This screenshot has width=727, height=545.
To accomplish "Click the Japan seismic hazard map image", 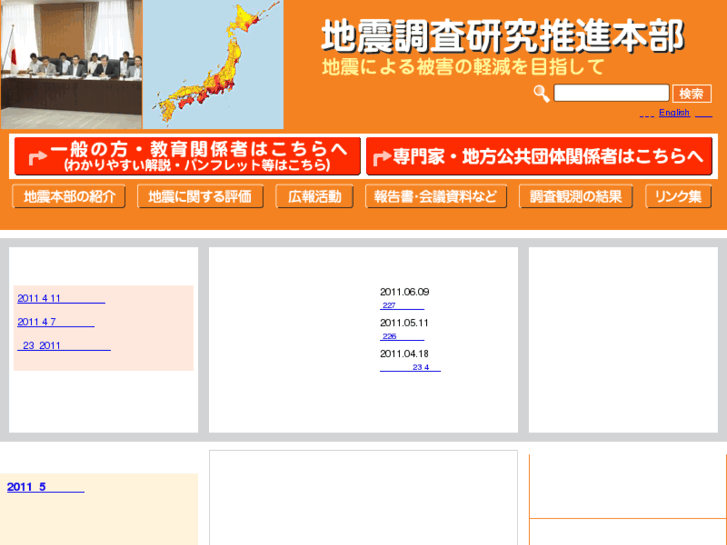I will coord(213,64).
